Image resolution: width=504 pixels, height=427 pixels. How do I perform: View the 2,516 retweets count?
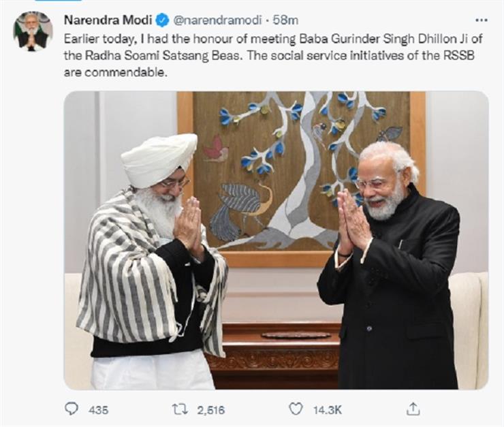coord(210,410)
